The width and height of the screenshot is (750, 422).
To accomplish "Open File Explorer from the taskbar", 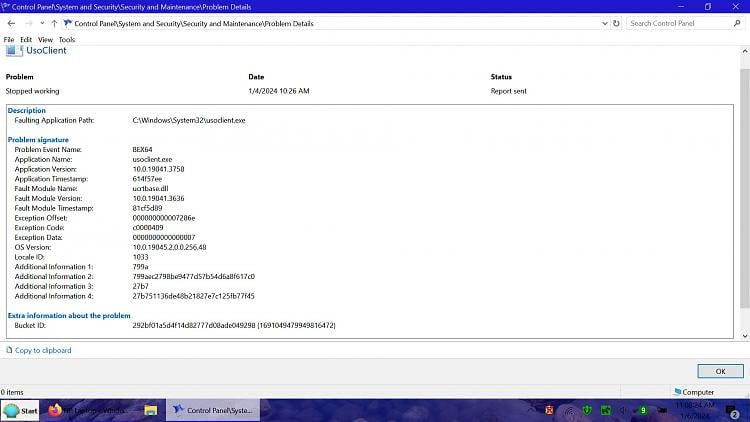I will coord(151,411).
